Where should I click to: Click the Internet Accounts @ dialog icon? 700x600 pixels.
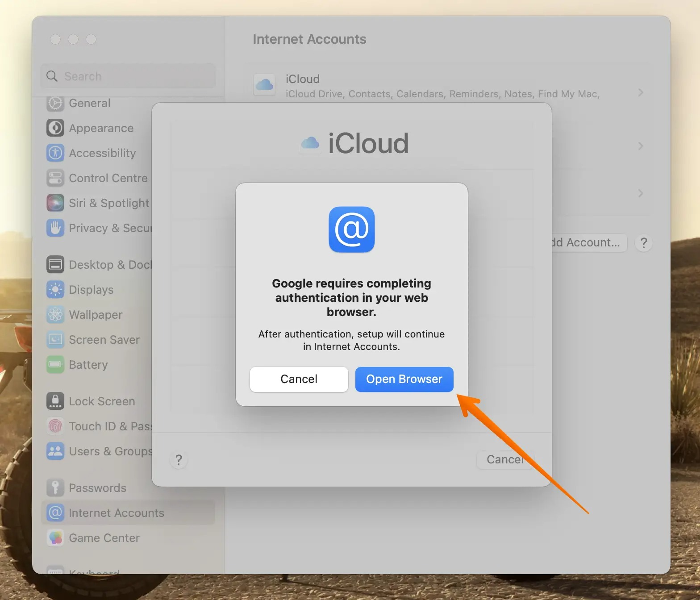pyautogui.click(x=352, y=229)
